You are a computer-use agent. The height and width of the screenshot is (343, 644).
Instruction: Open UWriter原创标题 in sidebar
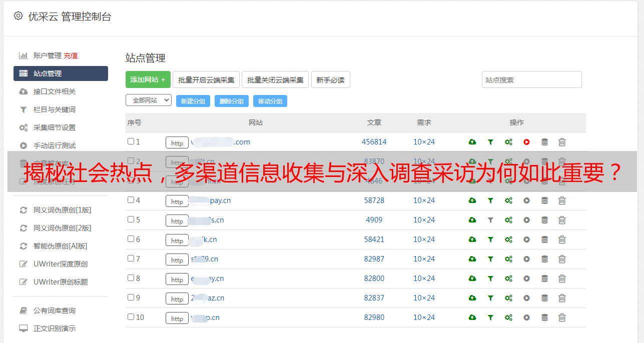tap(61, 282)
